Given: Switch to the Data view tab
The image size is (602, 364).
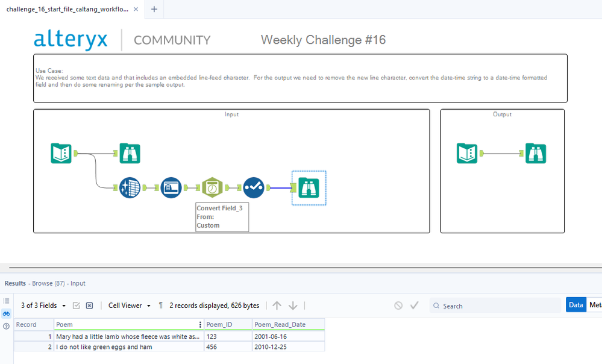Looking at the screenshot, I should click(x=576, y=305).
